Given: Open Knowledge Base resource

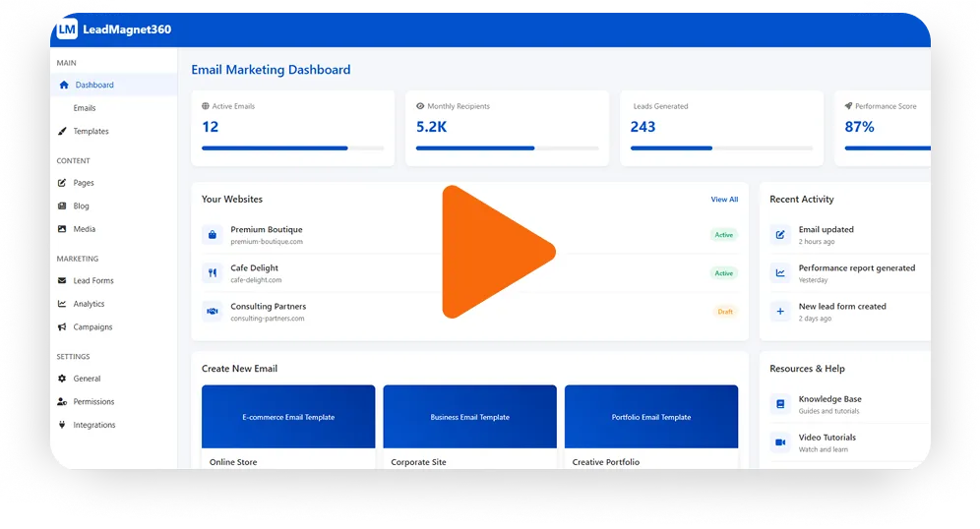Looking at the screenshot, I should (x=850, y=404).
